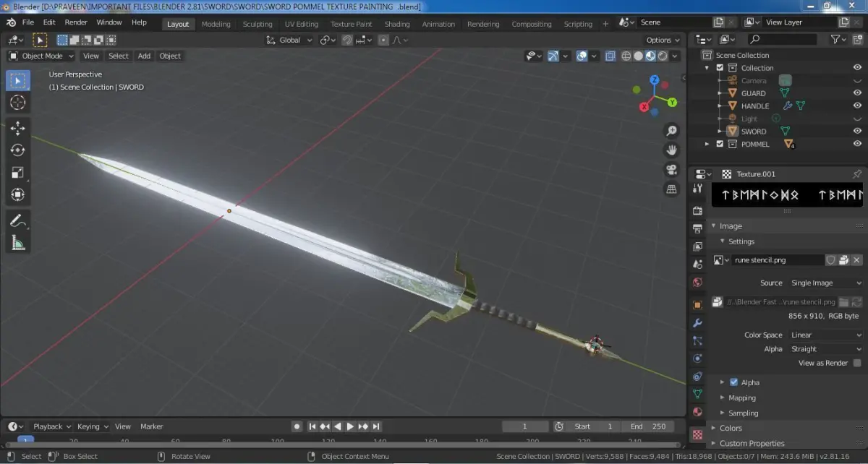Uncheck the Collection exclude checkbox
Viewport: 868px width, 464px height.
click(720, 68)
